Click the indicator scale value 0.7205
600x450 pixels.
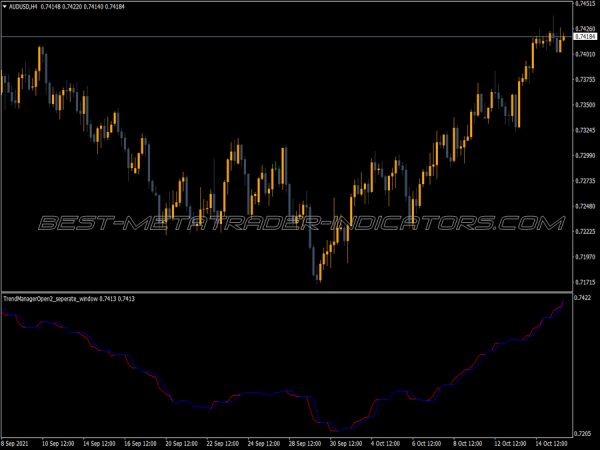pyautogui.click(x=582, y=434)
